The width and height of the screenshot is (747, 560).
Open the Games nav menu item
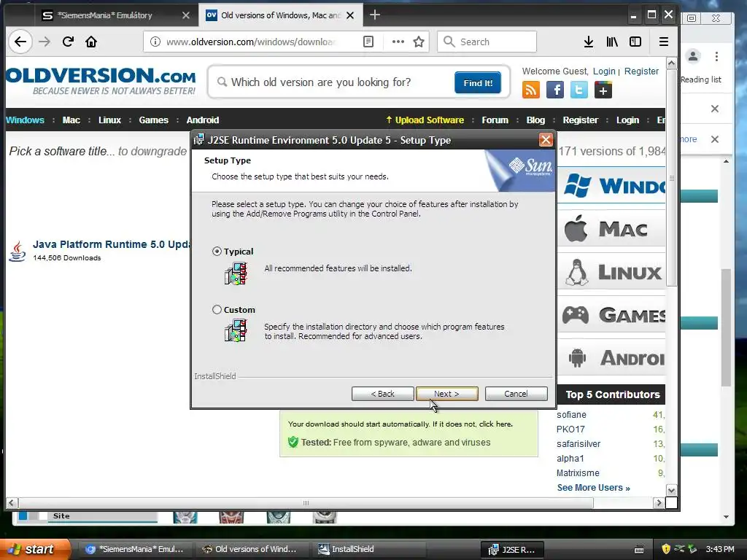[153, 120]
